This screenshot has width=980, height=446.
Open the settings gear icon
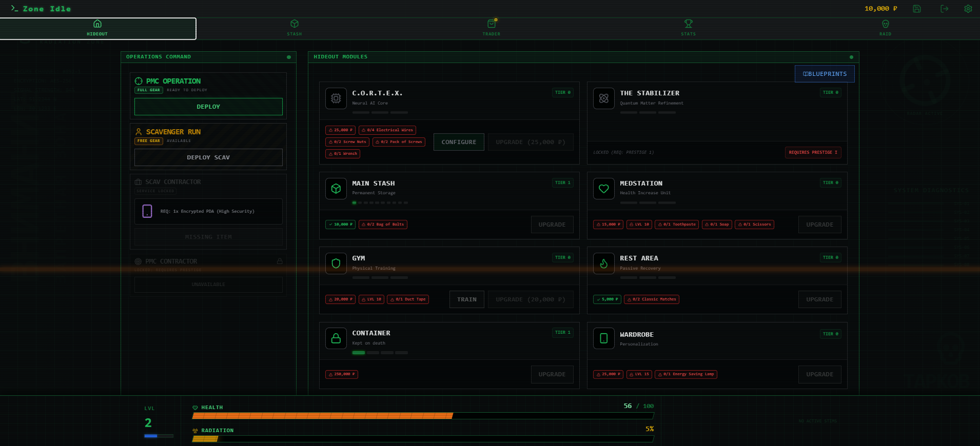coord(968,9)
